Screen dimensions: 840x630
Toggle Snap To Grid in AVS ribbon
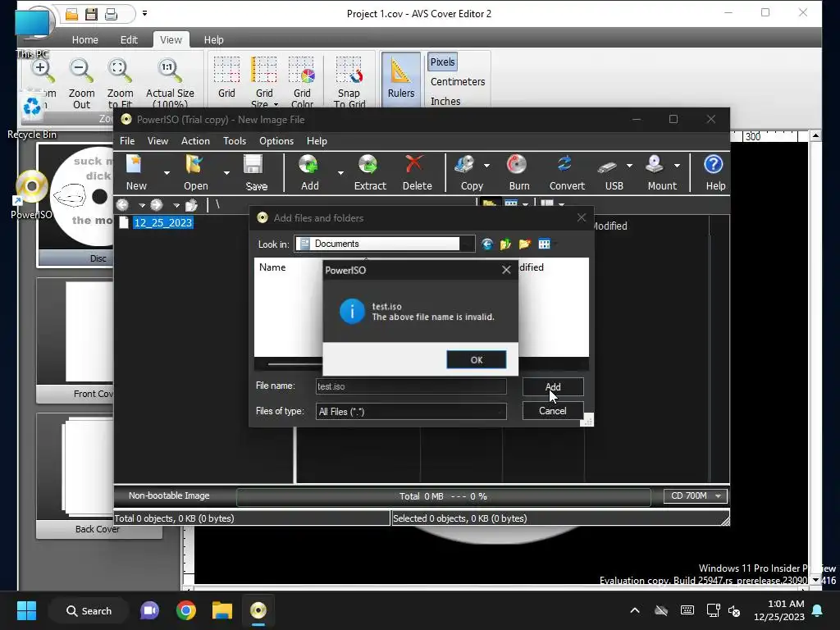349,83
